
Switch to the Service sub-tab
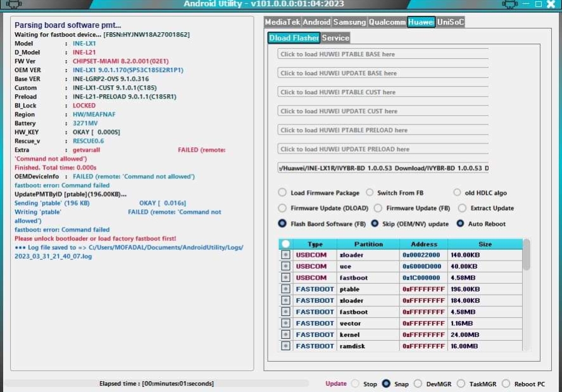335,38
